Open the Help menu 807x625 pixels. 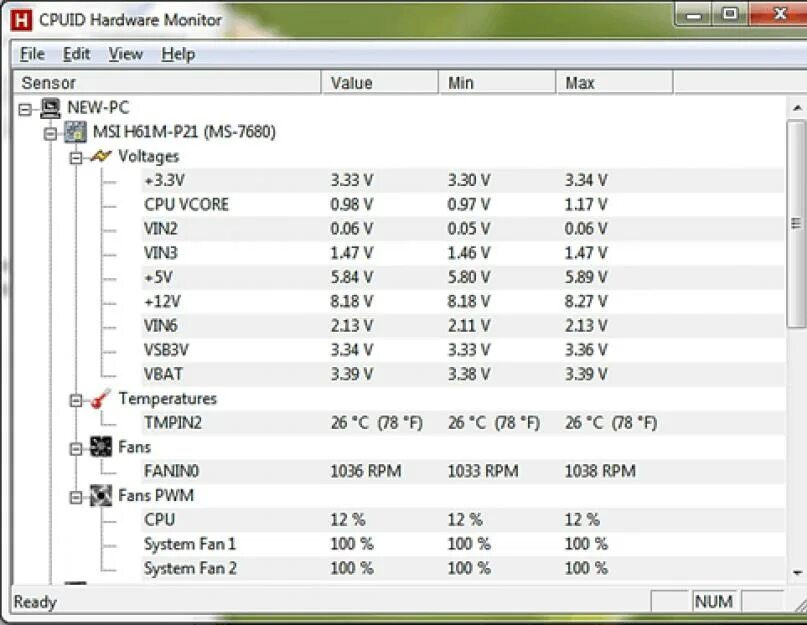pyautogui.click(x=178, y=54)
